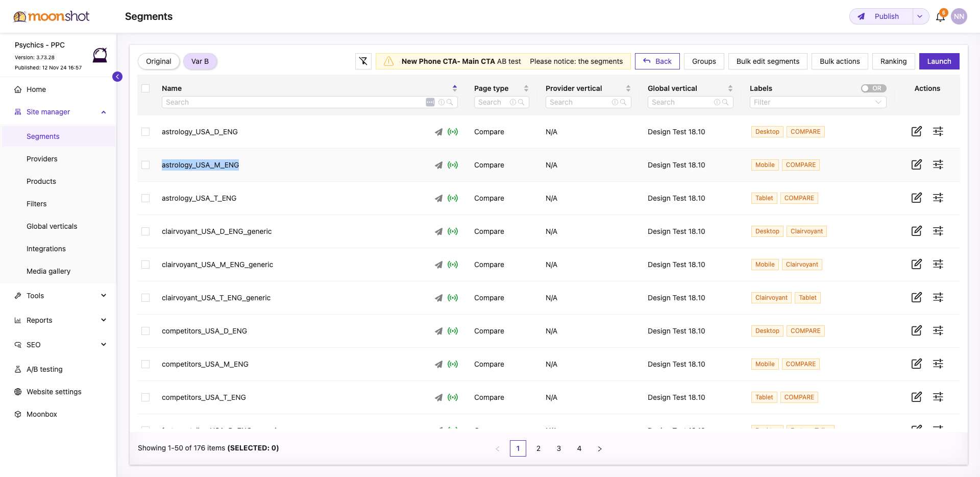Open Providers in sidebar
The height and width of the screenshot is (477, 980).
point(42,159)
